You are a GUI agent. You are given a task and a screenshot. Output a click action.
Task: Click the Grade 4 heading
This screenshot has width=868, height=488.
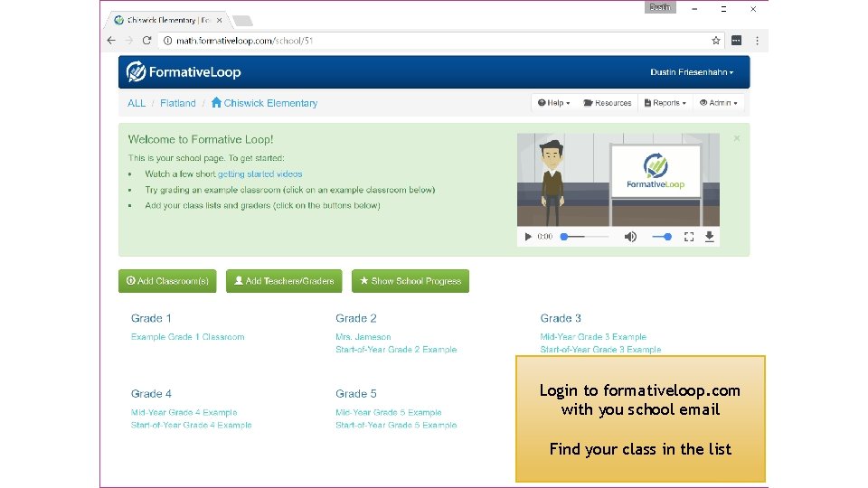[151, 393]
